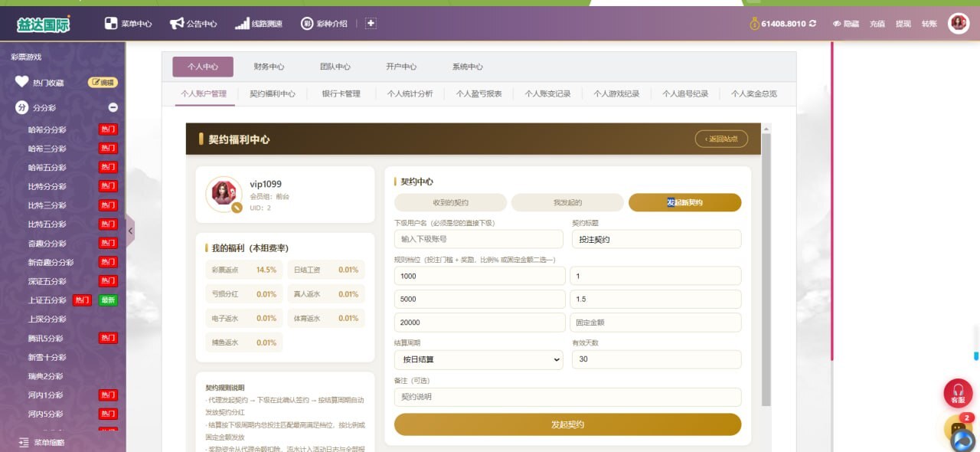This screenshot has height=452, width=980.
Task: Click the 编辑 badge next to 热门收藏
Action: (x=103, y=82)
